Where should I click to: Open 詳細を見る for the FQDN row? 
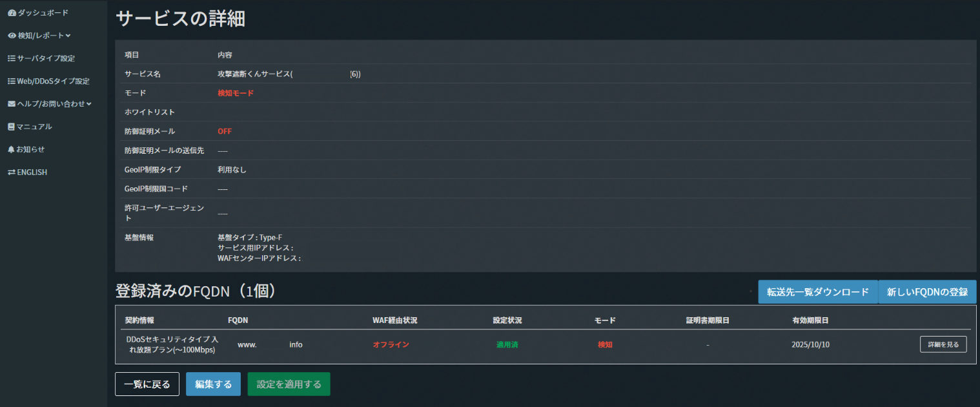943,344
